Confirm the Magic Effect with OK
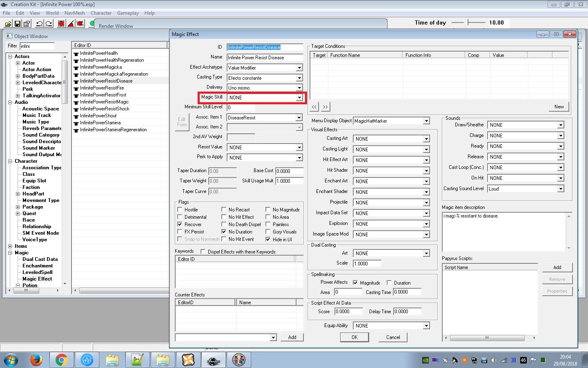588x368 pixels. point(354,337)
